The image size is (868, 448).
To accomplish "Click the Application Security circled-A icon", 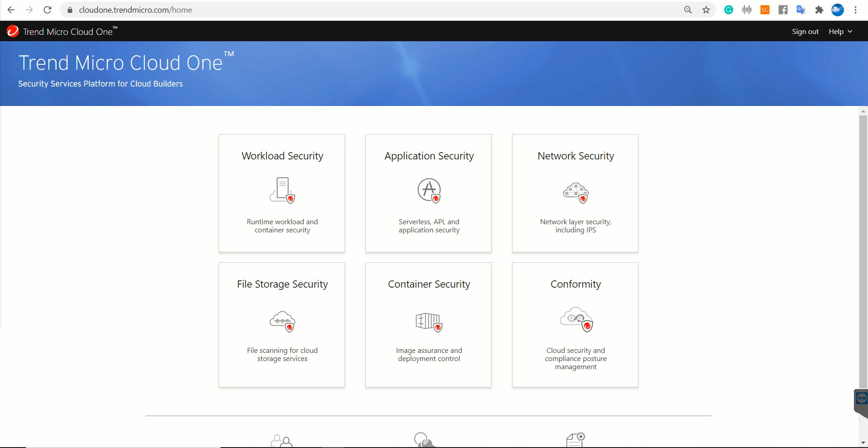I will click(x=429, y=190).
